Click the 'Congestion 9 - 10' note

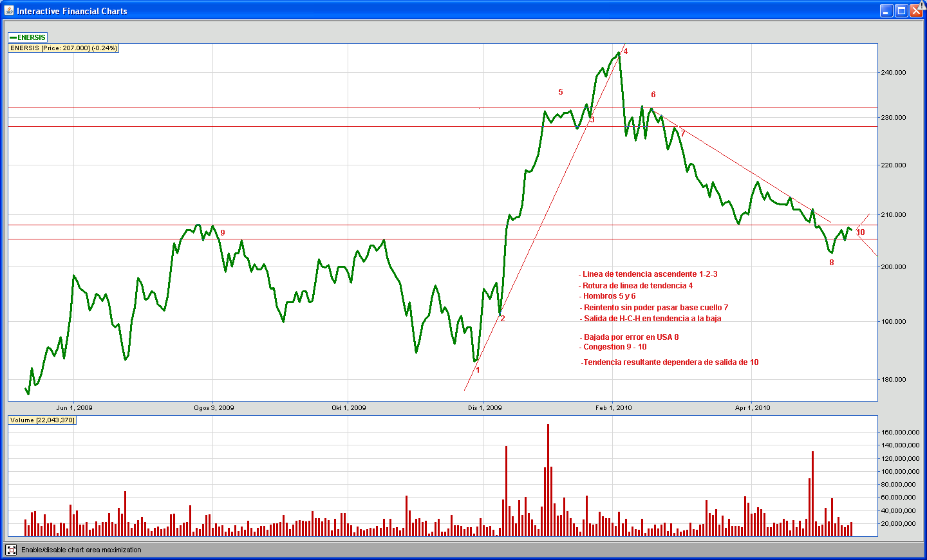[613, 347]
